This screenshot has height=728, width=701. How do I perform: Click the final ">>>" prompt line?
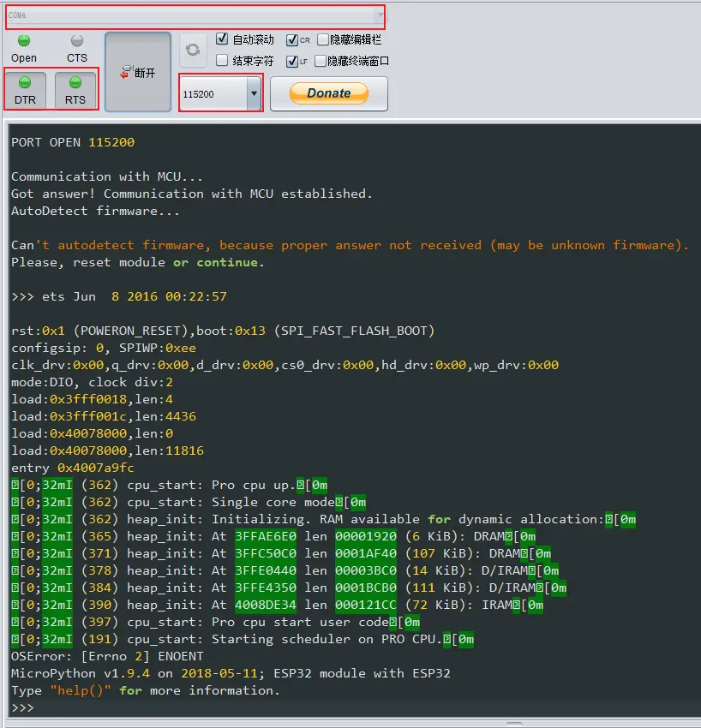(23, 708)
